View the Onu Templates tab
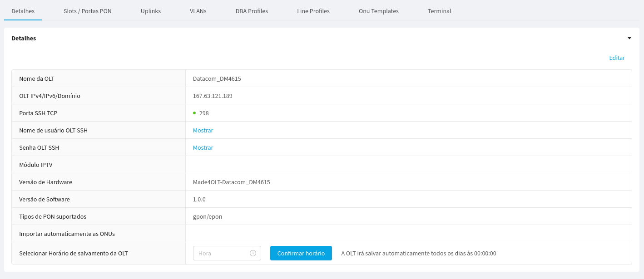Viewport: 644px width, 279px height. (379, 11)
